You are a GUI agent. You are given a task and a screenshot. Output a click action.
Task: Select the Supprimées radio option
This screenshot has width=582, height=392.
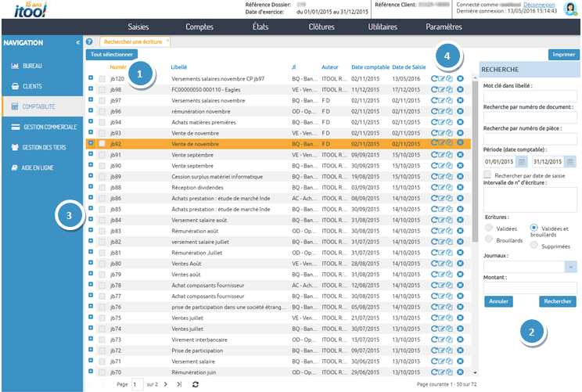(533, 245)
